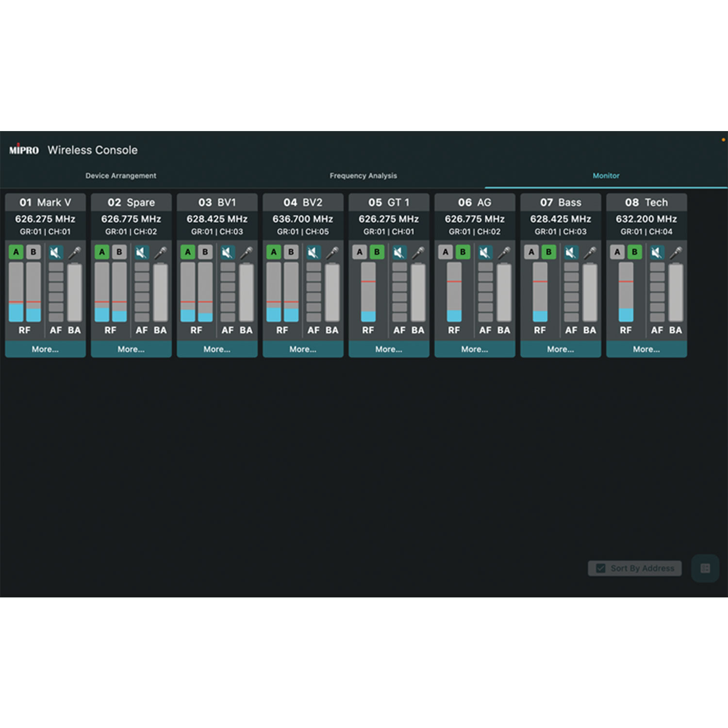This screenshot has height=728, width=728.
Task: Mute the 07 Bass channel speaker
Action: (571, 252)
